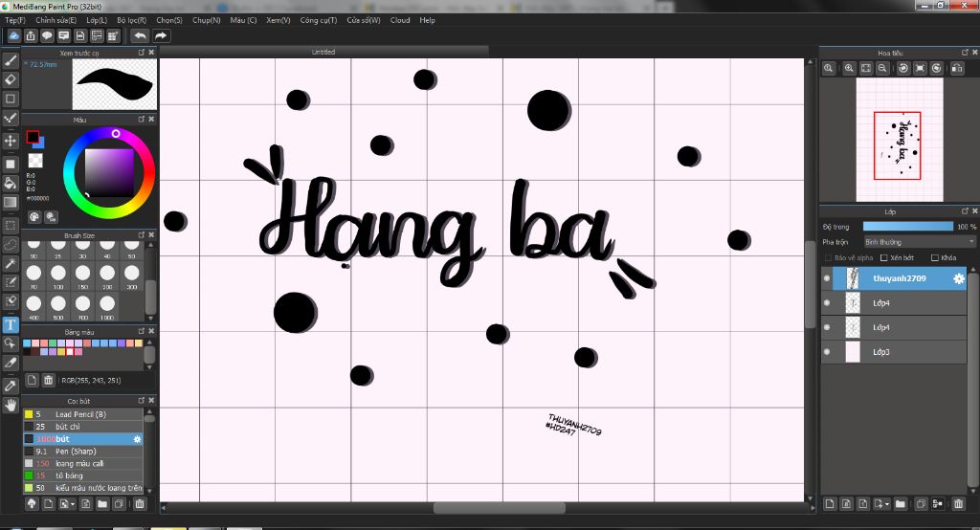The image size is (980, 530).
Task: Select the Hand pan tool
Action: pos(11,405)
